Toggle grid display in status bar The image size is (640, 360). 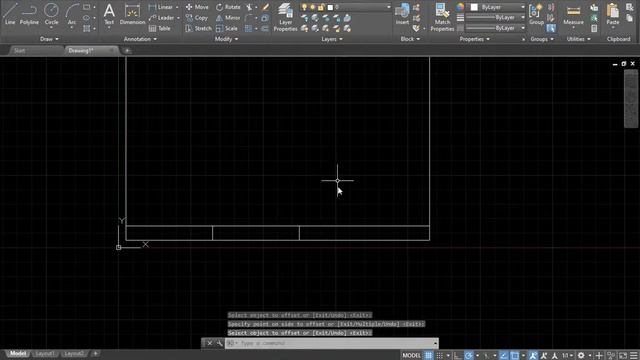pos(428,356)
